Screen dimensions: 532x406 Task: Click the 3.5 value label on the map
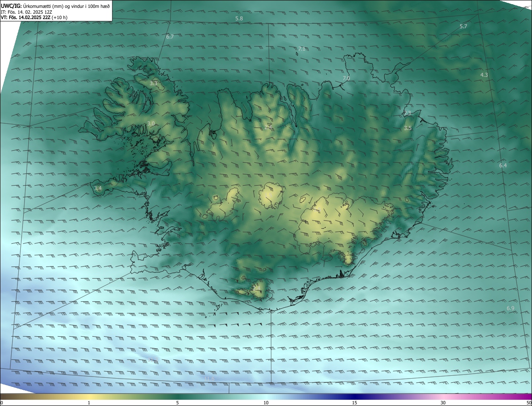pos(408,128)
